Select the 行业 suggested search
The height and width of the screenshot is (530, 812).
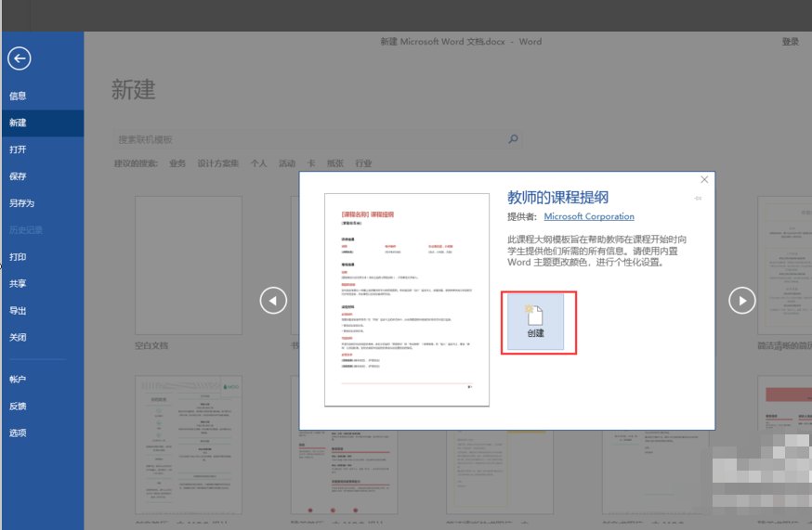point(363,163)
